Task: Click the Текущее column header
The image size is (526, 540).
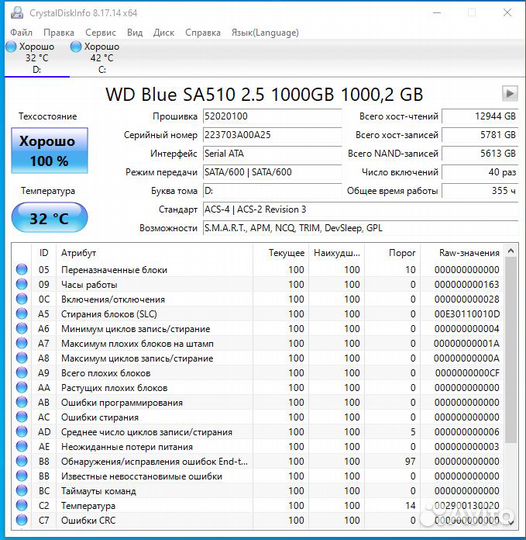Action: (x=287, y=253)
